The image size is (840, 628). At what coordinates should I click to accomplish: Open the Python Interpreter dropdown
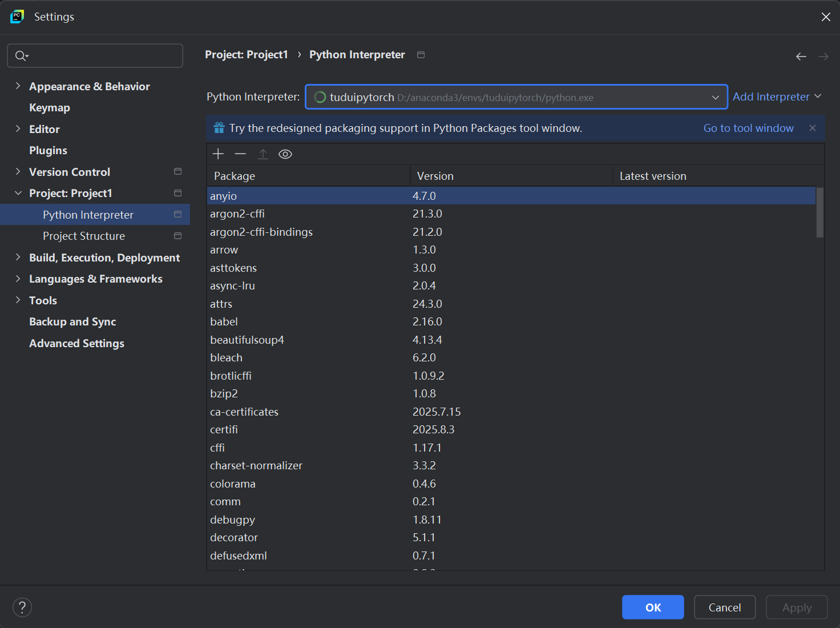[x=516, y=97]
